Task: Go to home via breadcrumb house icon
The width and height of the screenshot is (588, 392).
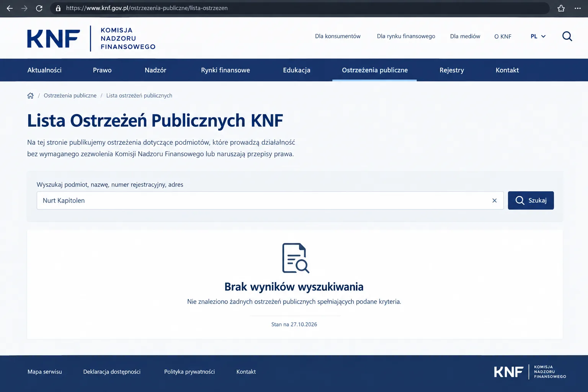Action: pos(31,96)
